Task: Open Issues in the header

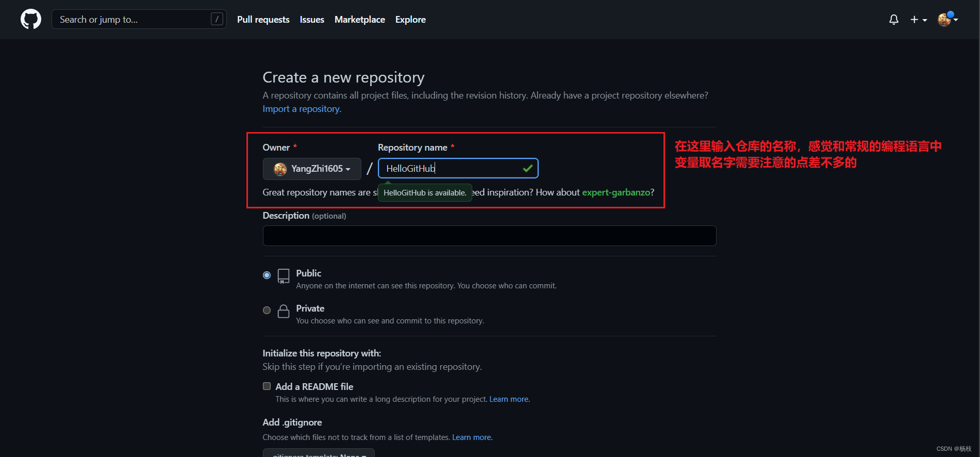Action: tap(312, 20)
